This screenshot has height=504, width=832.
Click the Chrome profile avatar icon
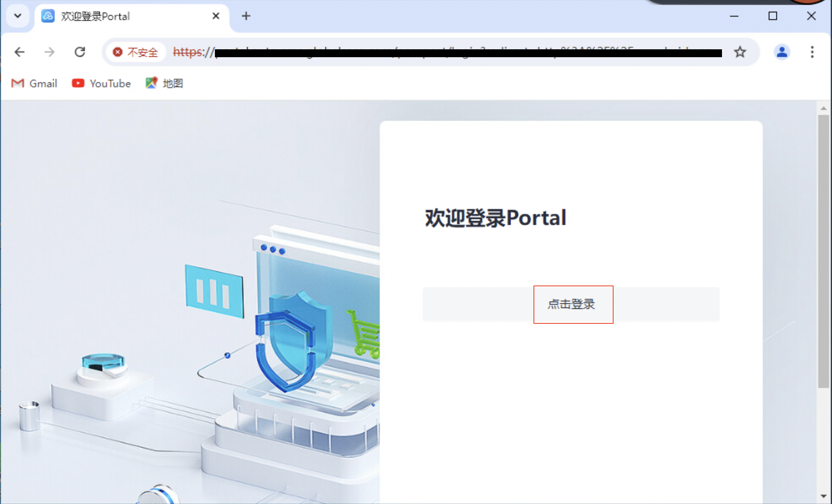[x=782, y=52]
